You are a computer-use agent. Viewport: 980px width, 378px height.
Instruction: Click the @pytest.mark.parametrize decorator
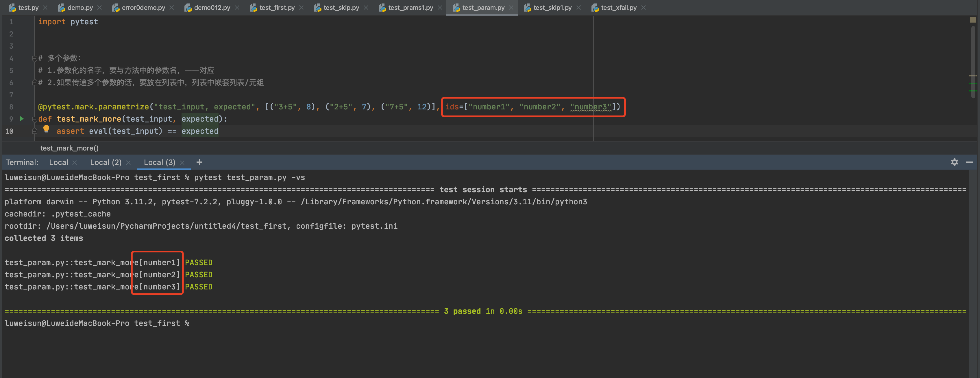[x=94, y=107]
